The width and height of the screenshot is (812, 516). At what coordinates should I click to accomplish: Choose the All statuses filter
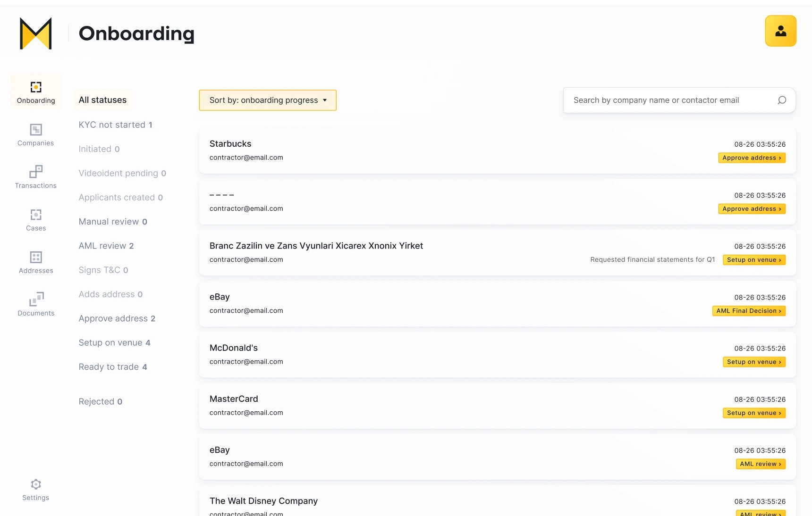102,100
